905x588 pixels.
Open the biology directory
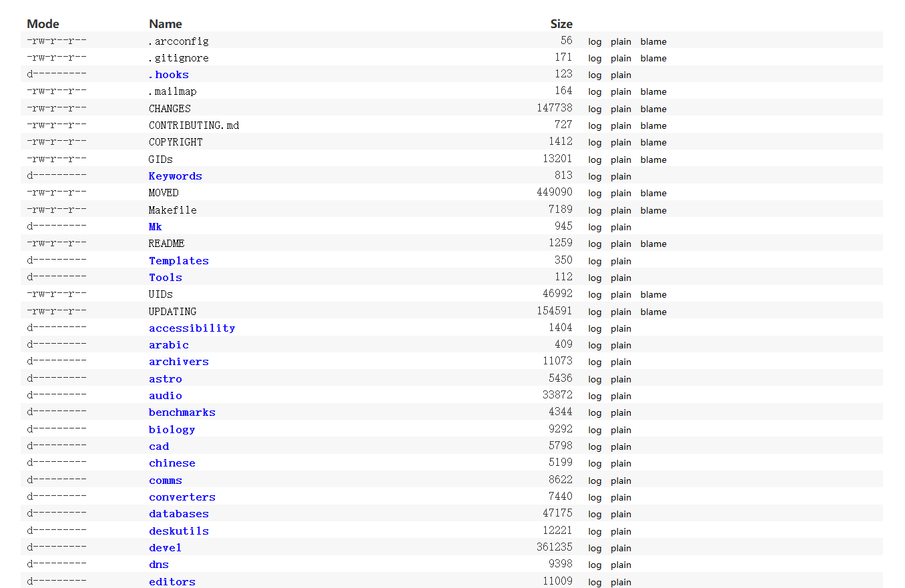point(172,430)
